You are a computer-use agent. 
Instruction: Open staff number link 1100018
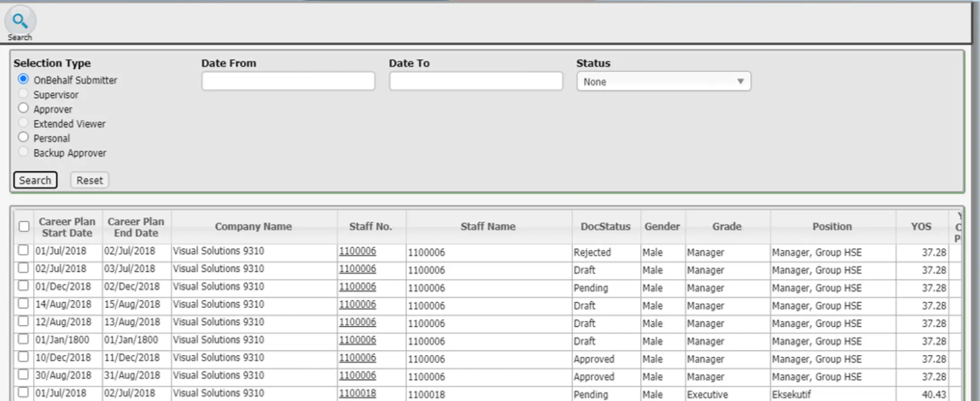pyautogui.click(x=357, y=393)
